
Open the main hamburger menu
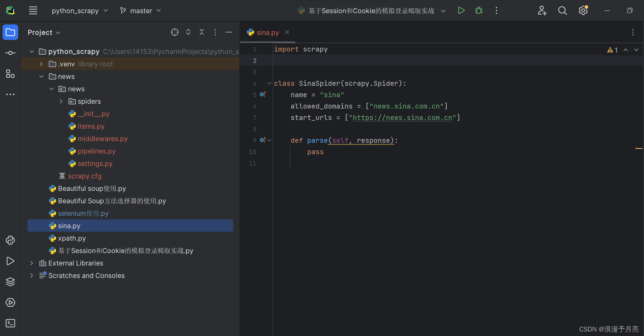click(x=33, y=10)
